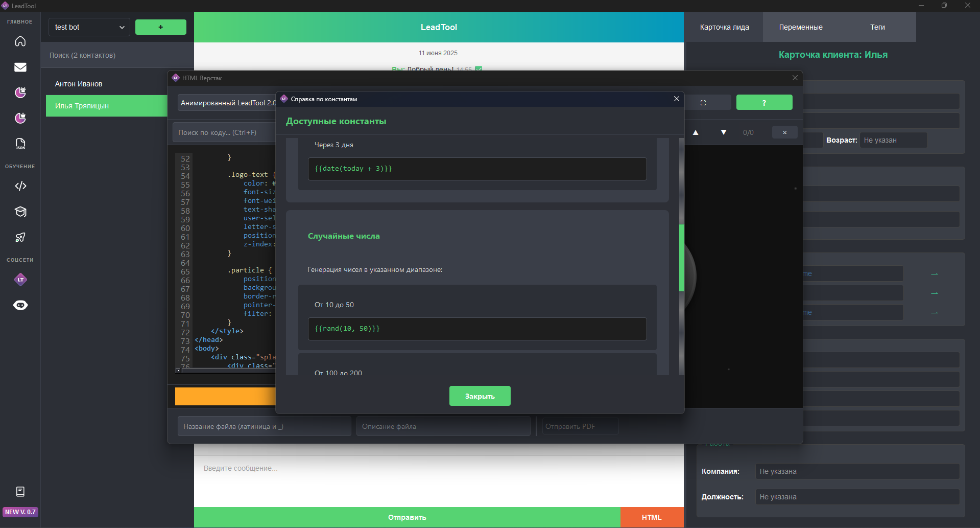Click the LeadTool chat header
The image size is (980, 528).
439,27
